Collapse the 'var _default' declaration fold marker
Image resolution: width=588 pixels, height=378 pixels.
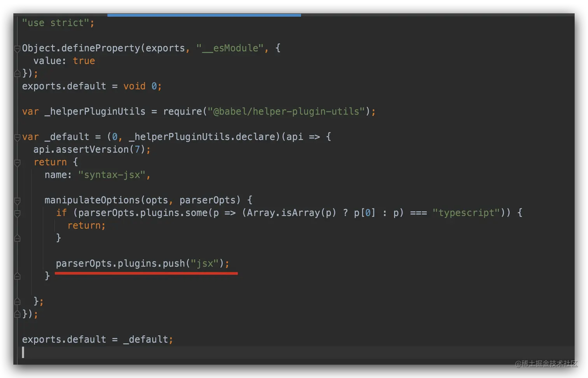click(17, 137)
